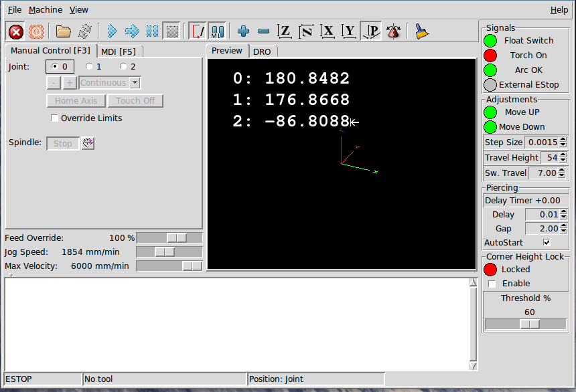This screenshot has height=392, width=576.
Task: Click the Move UP adjustment button
Action: tap(490, 112)
